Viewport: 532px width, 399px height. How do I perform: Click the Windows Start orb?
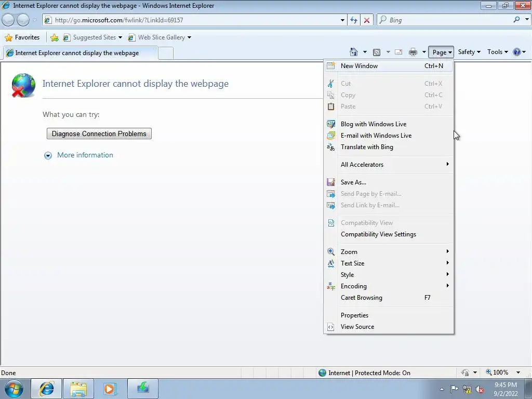pyautogui.click(x=14, y=389)
